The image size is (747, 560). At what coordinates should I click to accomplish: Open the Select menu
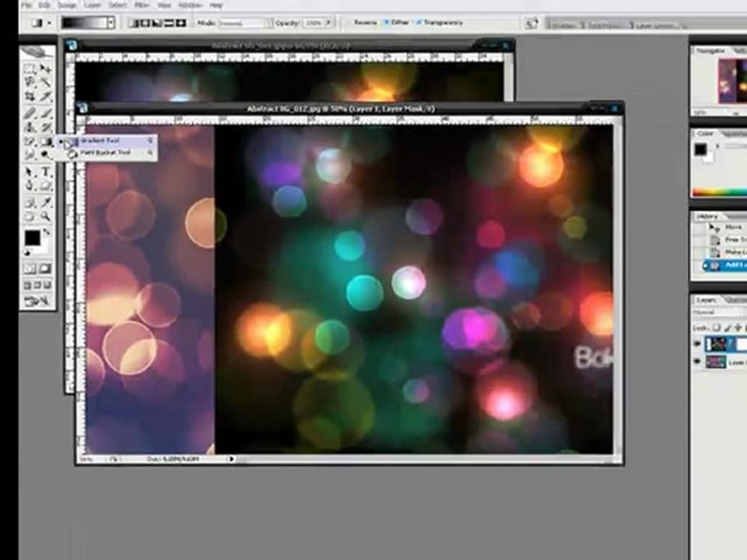tap(117, 5)
